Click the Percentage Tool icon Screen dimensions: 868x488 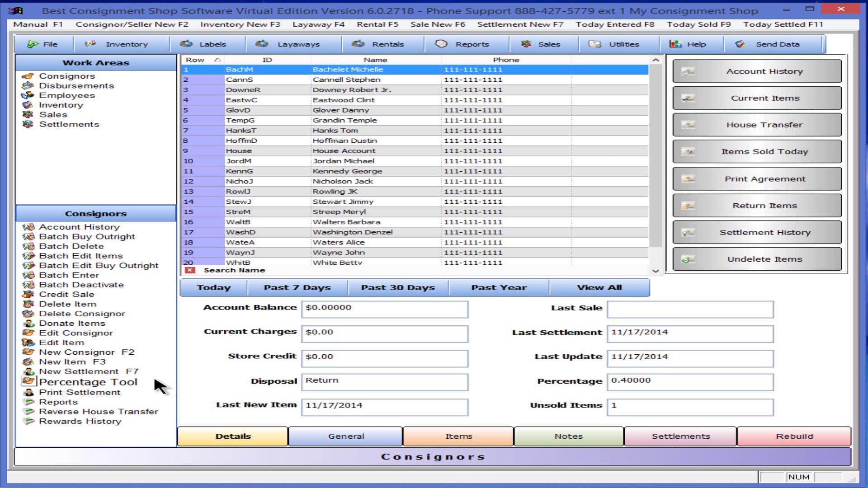28,381
